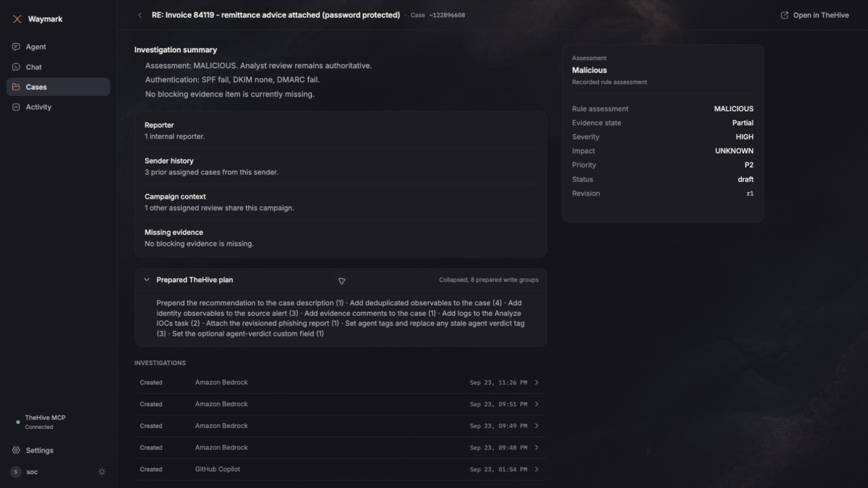The width and height of the screenshot is (868, 488).
Task: Click TheHive MCP connection label
Action: point(45,417)
